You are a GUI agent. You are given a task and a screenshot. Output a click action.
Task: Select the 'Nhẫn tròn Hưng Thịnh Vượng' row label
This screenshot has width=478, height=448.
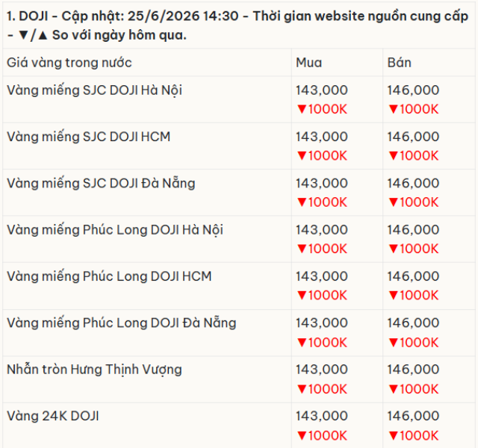pyautogui.click(x=95, y=370)
